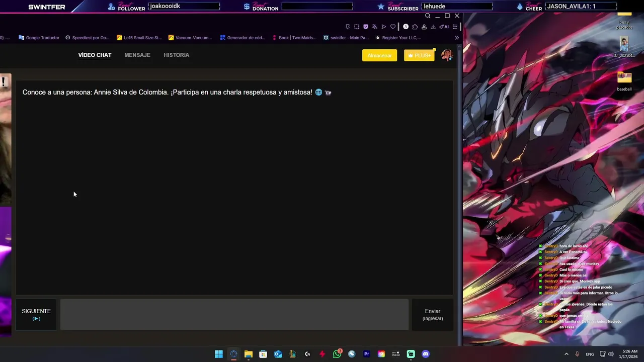Open Microsoft Store from the taskbar

pyautogui.click(x=263, y=354)
